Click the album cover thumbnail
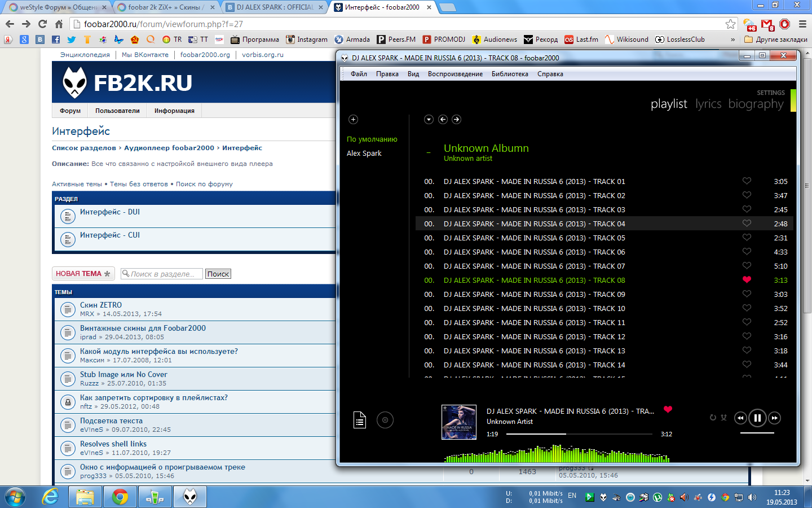 tap(459, 422)
